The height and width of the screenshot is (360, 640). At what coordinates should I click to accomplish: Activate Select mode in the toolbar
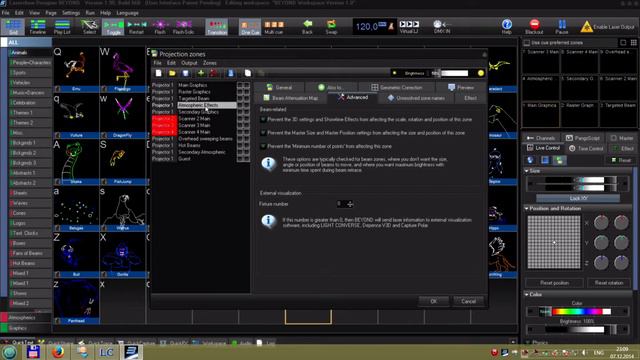click(x=89, y=27)
